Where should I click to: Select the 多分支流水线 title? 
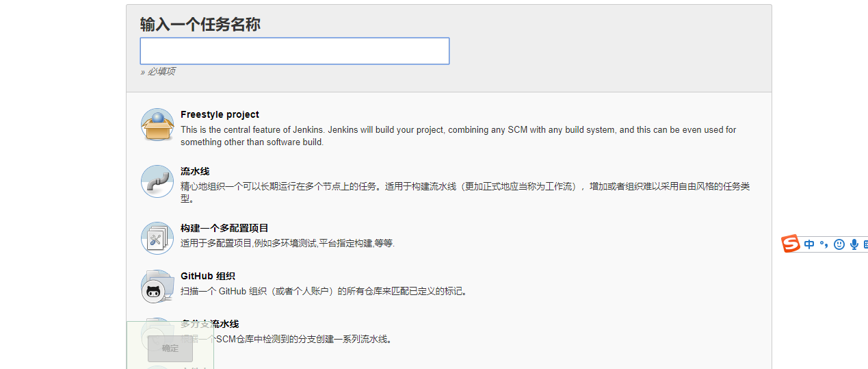tap(209, 324)
